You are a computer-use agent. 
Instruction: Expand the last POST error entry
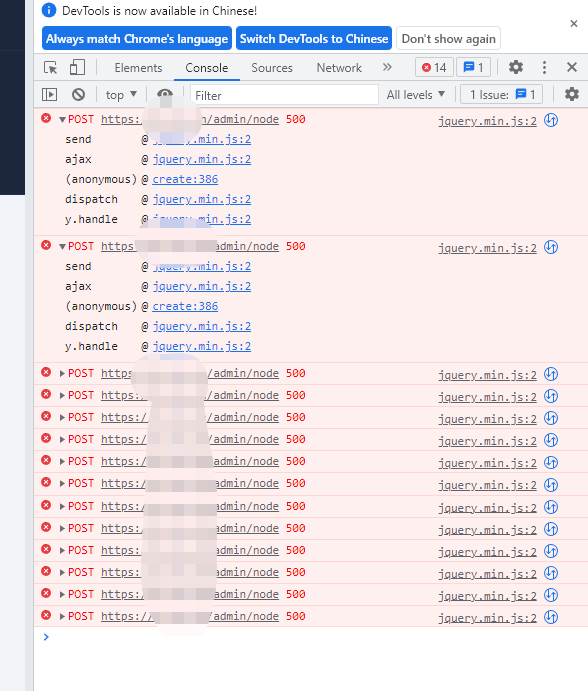click(x=63, y=616)
